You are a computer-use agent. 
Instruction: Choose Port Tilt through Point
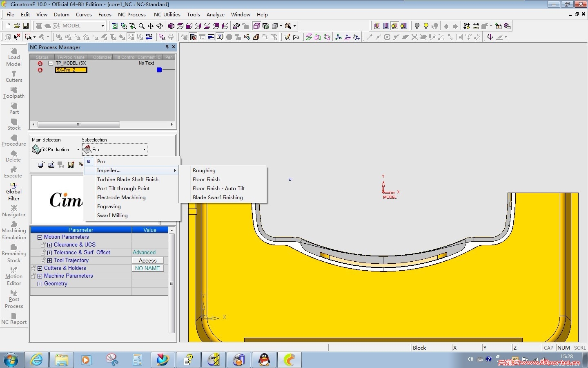pyautogui.click(x=132, y=188)
